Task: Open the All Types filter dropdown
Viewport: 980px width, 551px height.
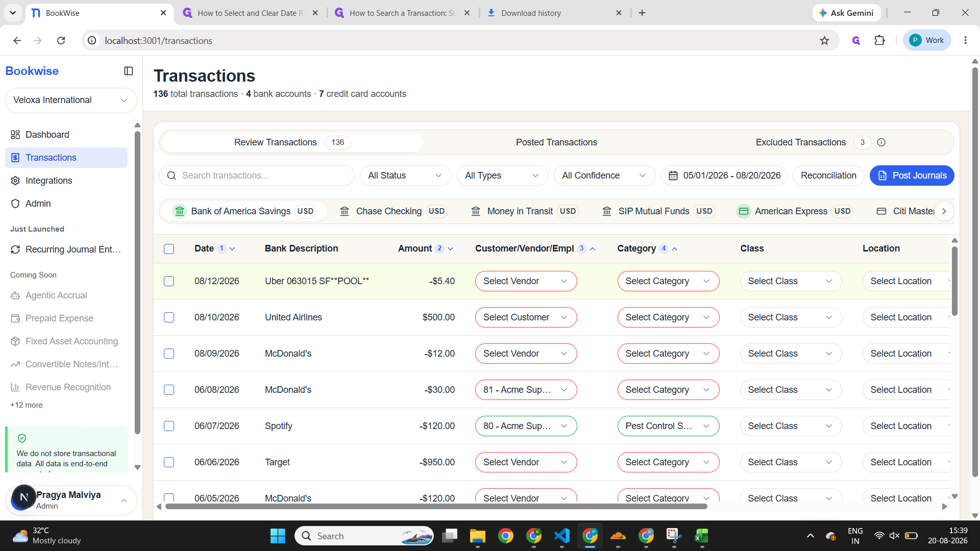Action: (502, 176)
